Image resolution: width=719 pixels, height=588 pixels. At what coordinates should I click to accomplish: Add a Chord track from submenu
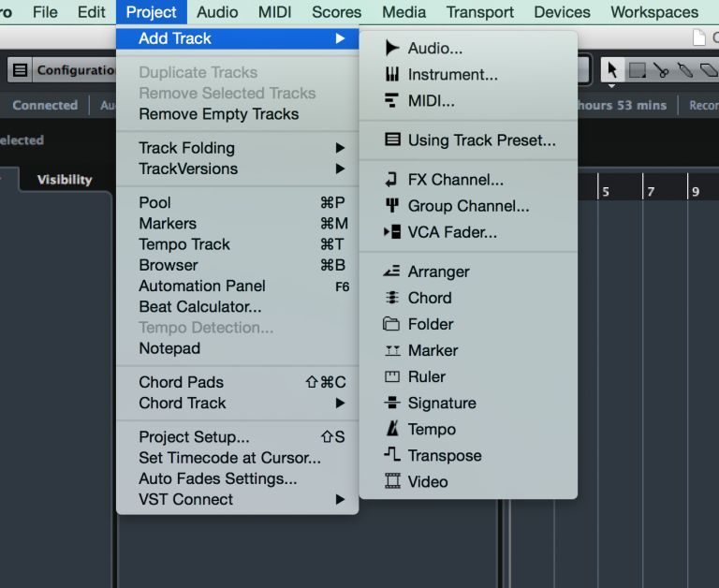[x=468, y=298]
